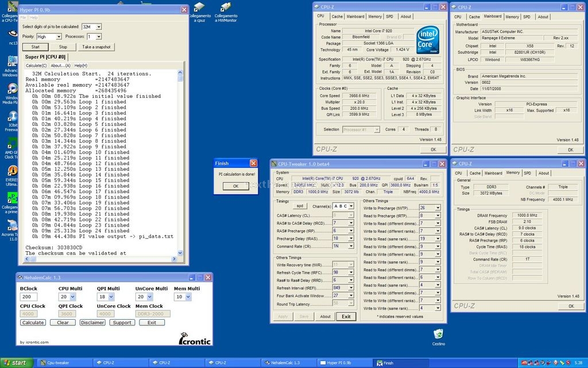
Task: Expand the UnCore Multi dropdown in NehalemCalc
Action: tap(150, 297)
